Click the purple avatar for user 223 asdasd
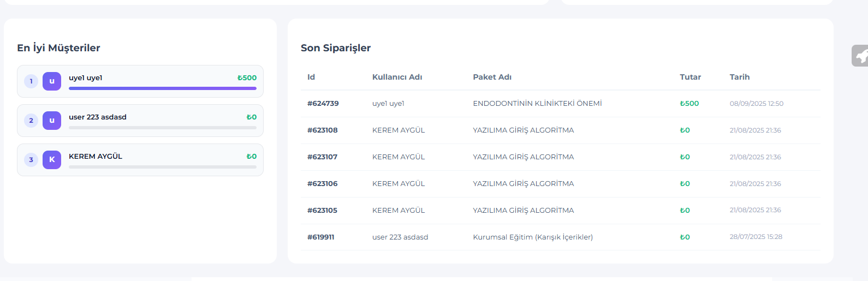868x281 pixels. [x=52, y=121]
